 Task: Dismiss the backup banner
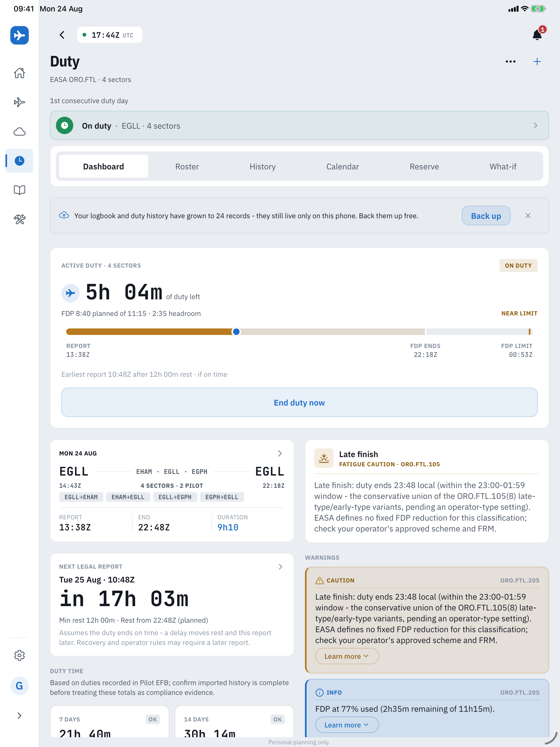tap(528, 216)
